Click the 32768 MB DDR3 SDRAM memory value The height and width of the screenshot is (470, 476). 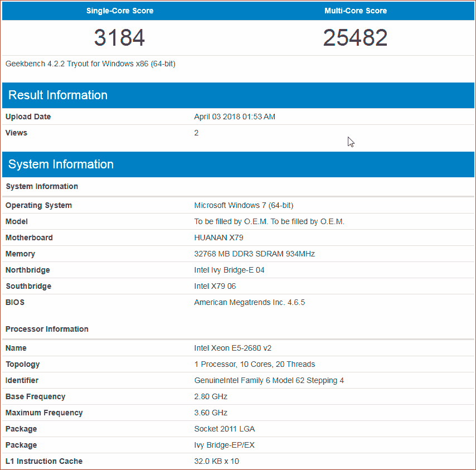click(x=254, y=254)
